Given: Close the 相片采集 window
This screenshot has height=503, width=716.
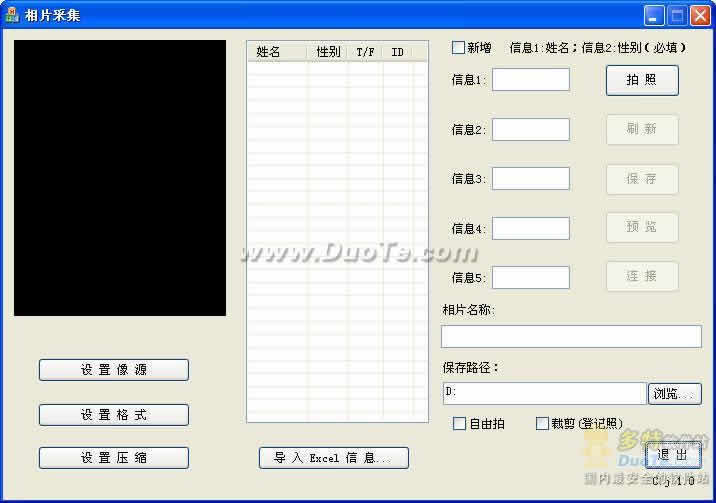Looking at the screenshot, I should point(700,16).
